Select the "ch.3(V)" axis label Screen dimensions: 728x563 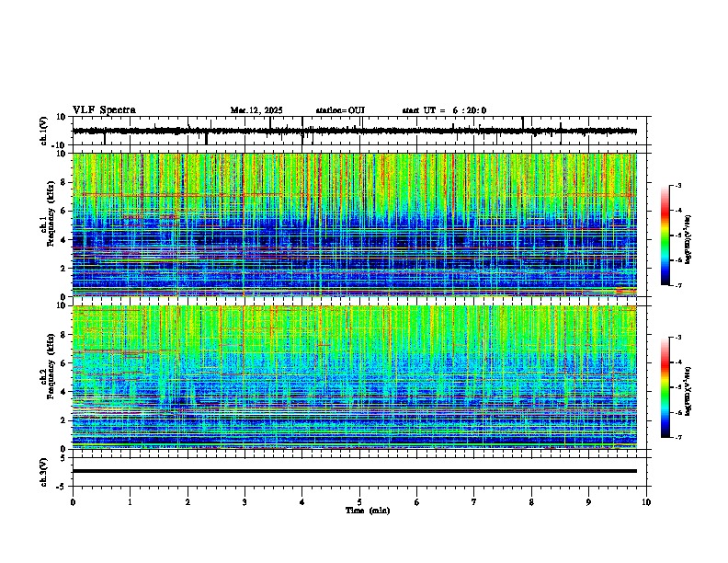click(x=44, y=473)
